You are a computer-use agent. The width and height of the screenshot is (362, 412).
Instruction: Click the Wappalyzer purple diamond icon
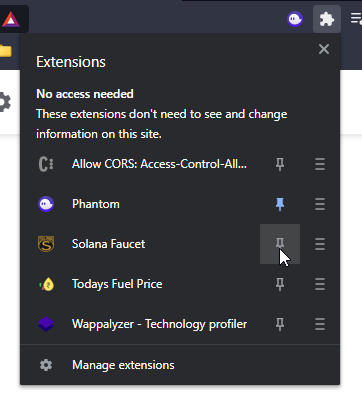[x=46, y=324]
